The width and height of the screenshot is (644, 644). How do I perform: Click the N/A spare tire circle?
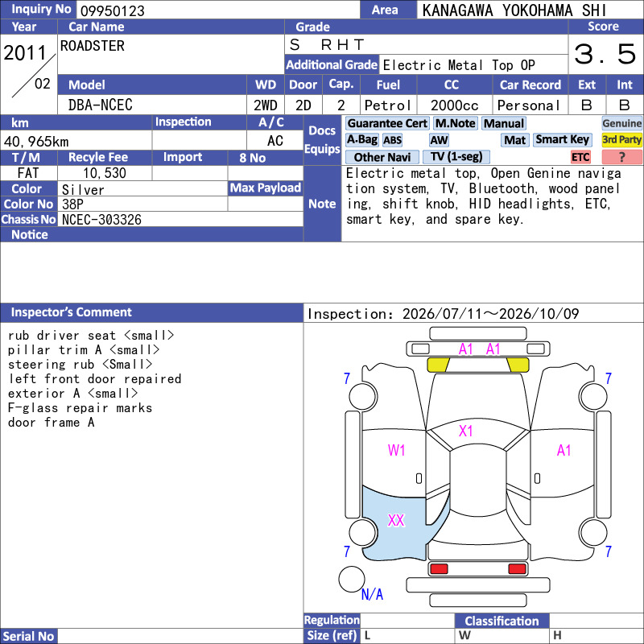click(x=352, y=580)
